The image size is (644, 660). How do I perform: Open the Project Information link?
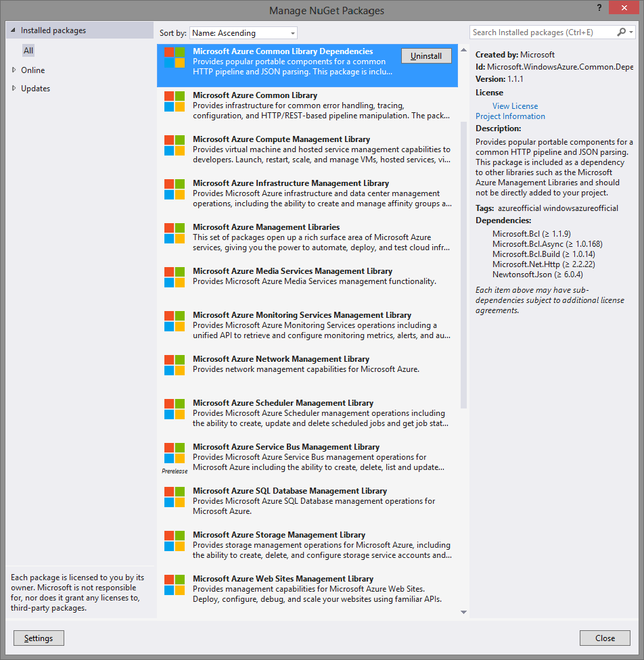[510, 116]
